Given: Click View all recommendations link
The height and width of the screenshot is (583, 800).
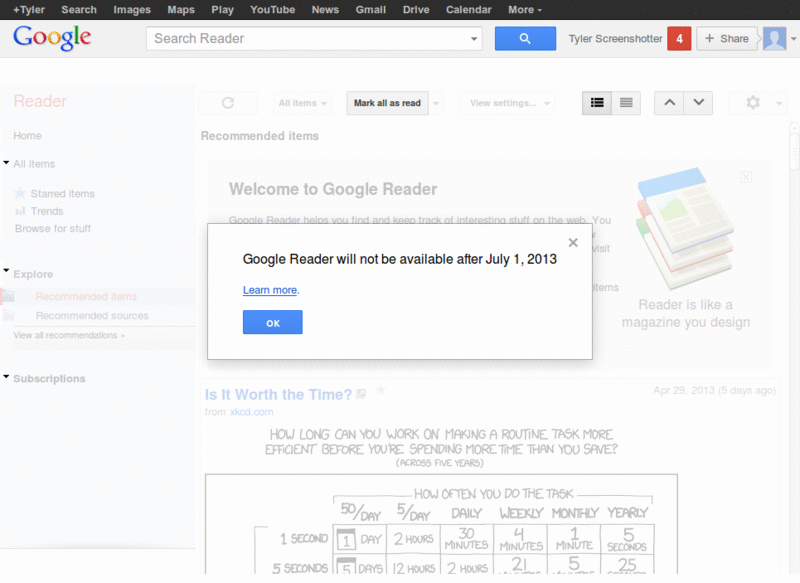Looking at the screenshot, I should point(69,335).
